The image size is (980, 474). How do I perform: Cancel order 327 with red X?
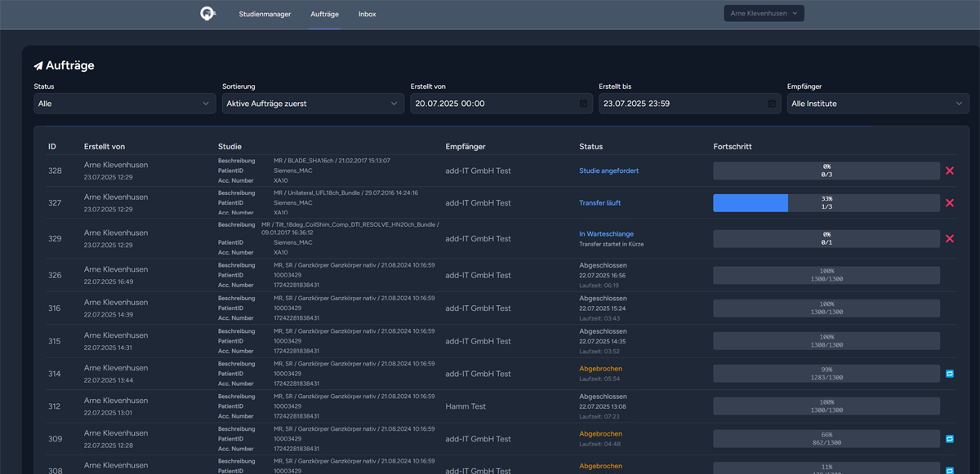[949, 203]
